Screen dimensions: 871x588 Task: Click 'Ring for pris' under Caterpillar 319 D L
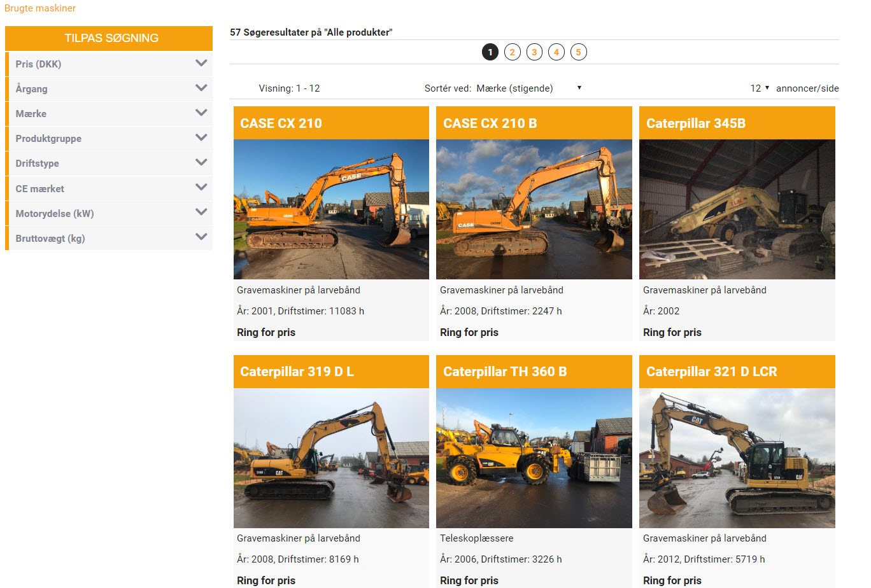point(266,580)
